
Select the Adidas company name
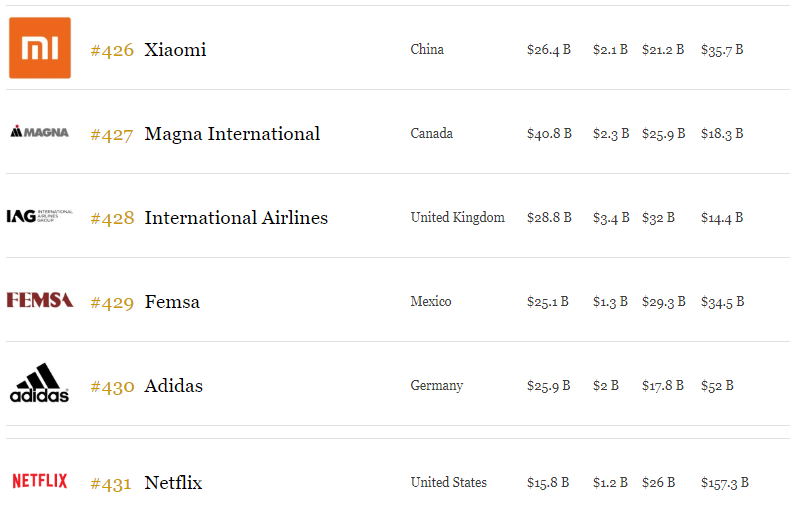click(x=173, y=386)
